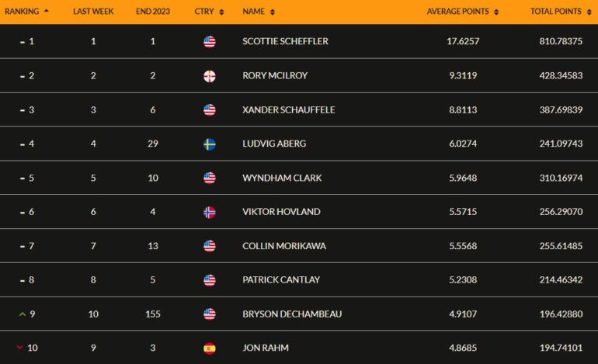Select the Collin Morikawa name

pos(284,246)
